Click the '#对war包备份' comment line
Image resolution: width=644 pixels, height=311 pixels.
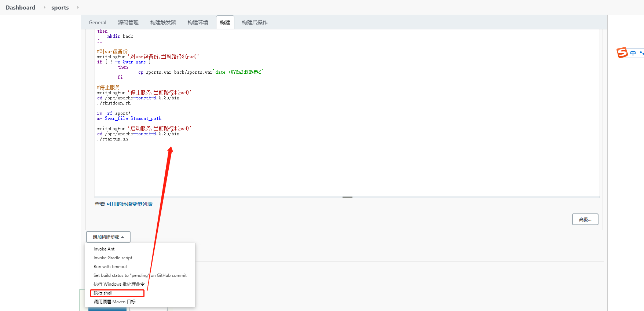pos(112,51)
